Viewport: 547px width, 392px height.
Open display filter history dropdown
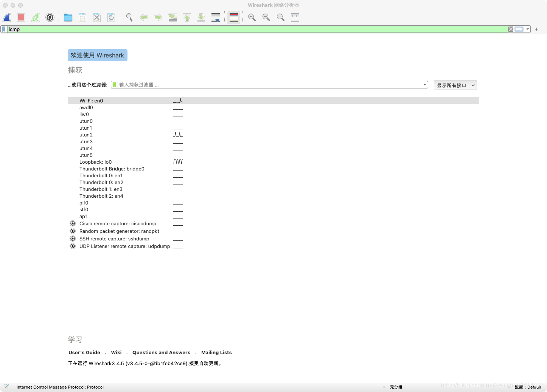click(x=528, y=29)
